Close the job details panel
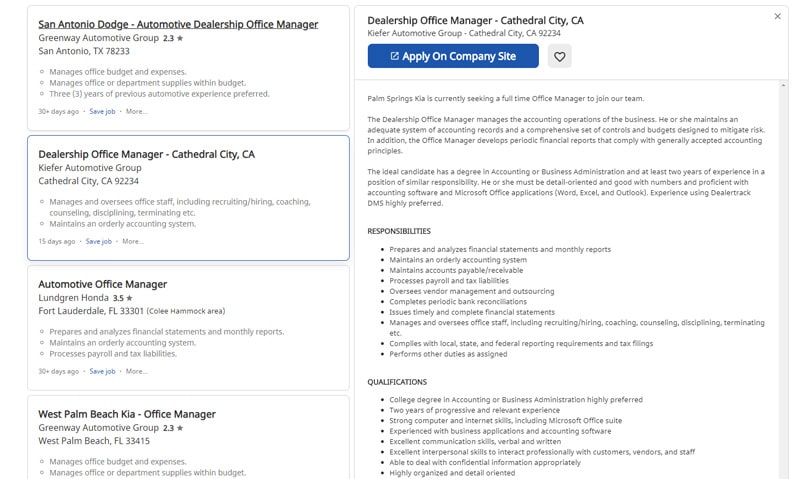Screen dimensions: 800x479 (777, 16)
